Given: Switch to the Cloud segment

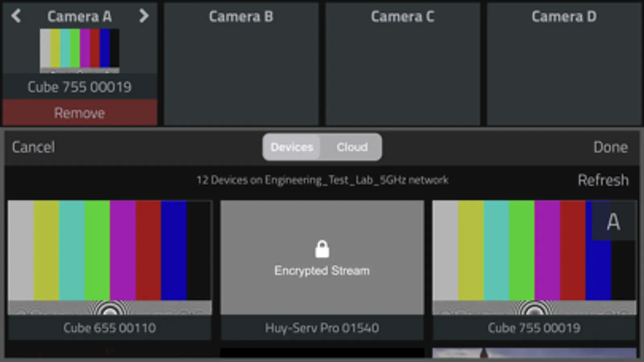Looking at the screenshot, I should click(352, 147).
